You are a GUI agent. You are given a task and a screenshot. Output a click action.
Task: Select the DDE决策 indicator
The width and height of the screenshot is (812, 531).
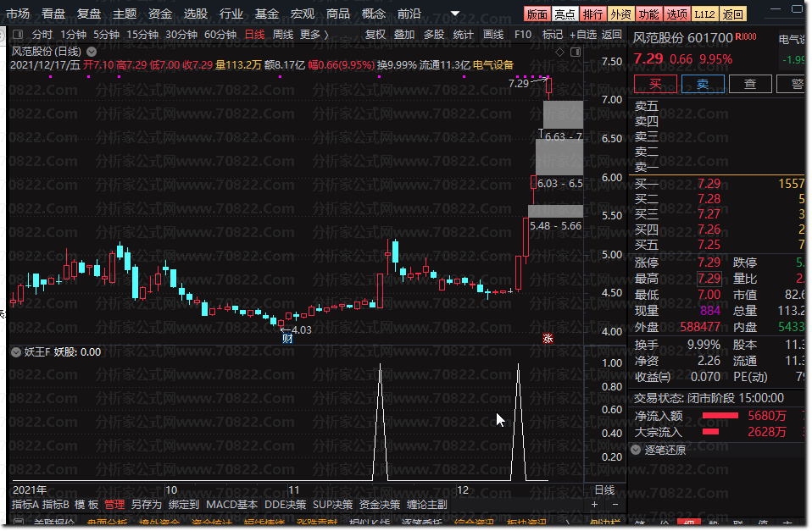(286, 505)
